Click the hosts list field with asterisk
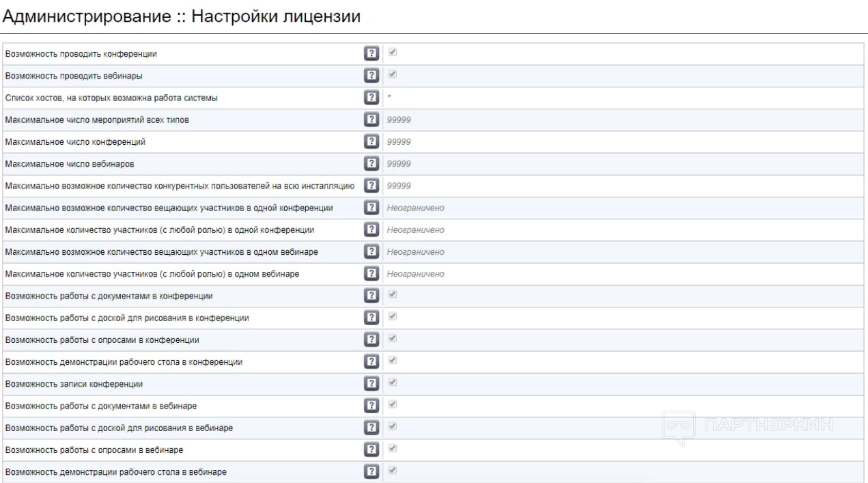Viewport: 868px width, 483px height. click(478, 98)
